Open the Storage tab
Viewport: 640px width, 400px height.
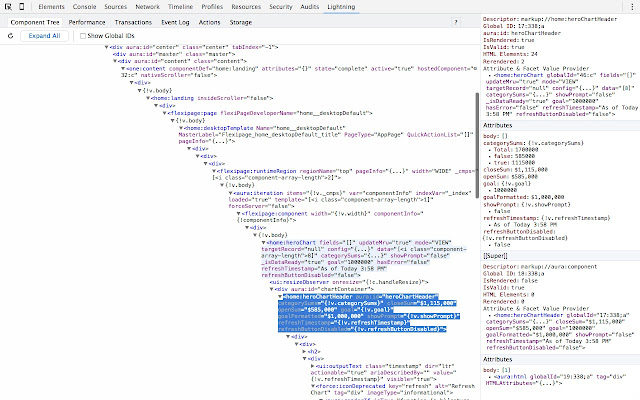[241, 21]
